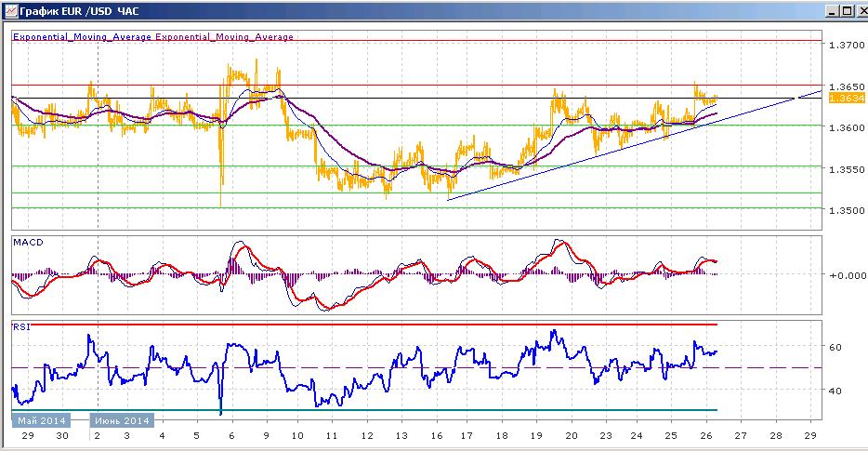Click date label 25 on time axis
The image size is (868, 451).
pos(670,435)
